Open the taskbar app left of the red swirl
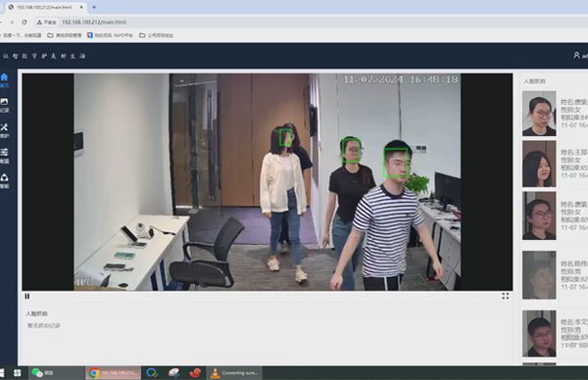Viewport: 588px width, 380px height. point(173,373)
